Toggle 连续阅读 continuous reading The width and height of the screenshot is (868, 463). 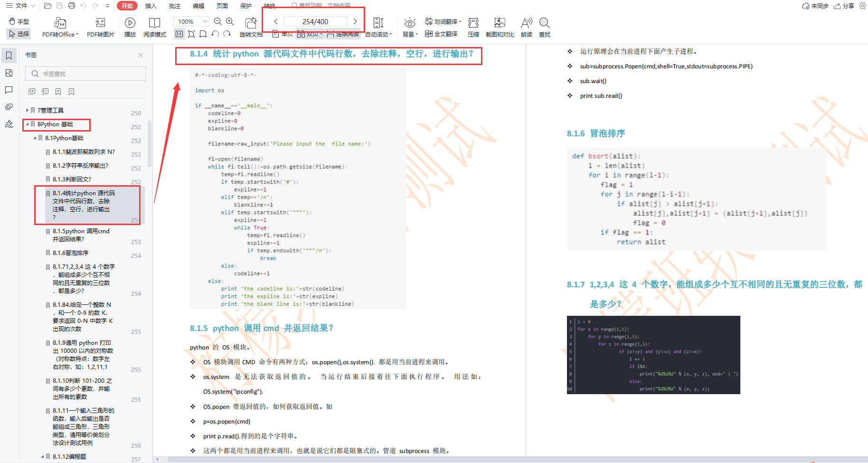(x=343, y=34)
